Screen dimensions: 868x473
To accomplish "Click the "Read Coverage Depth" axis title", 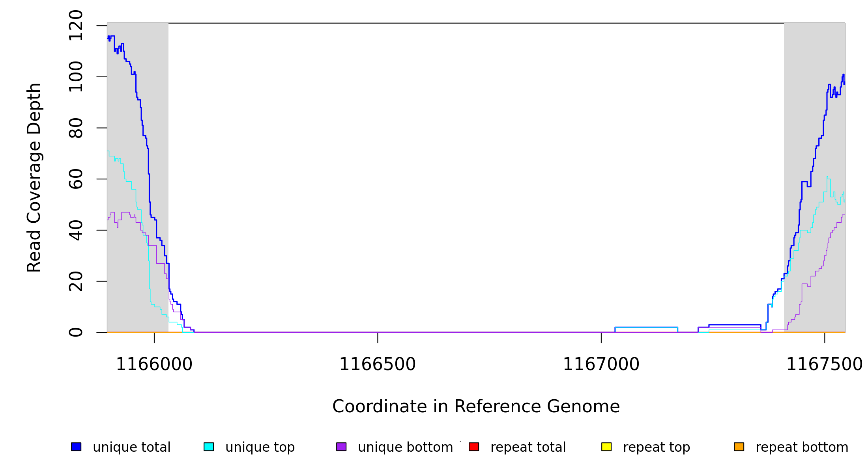I will click(34, 177).
